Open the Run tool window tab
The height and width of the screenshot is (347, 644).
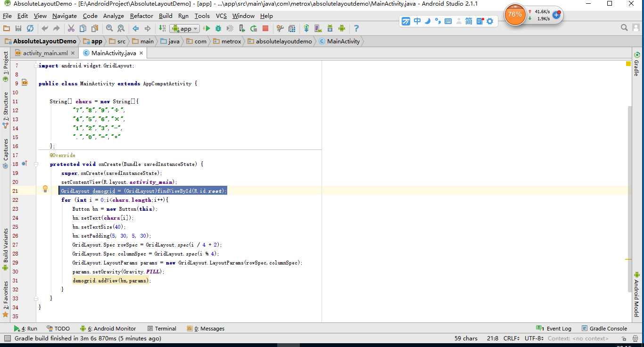[x=25, y=329]
